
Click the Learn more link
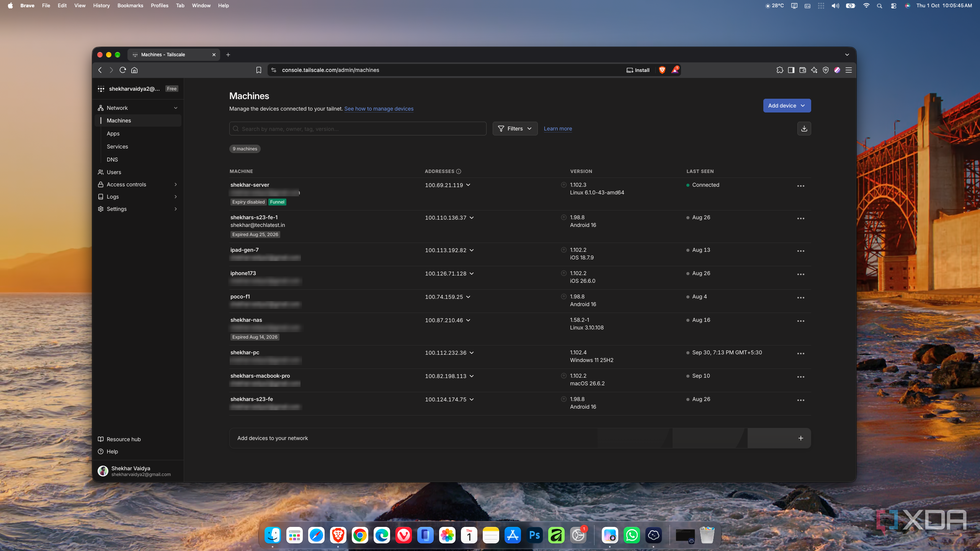(558, 129)
